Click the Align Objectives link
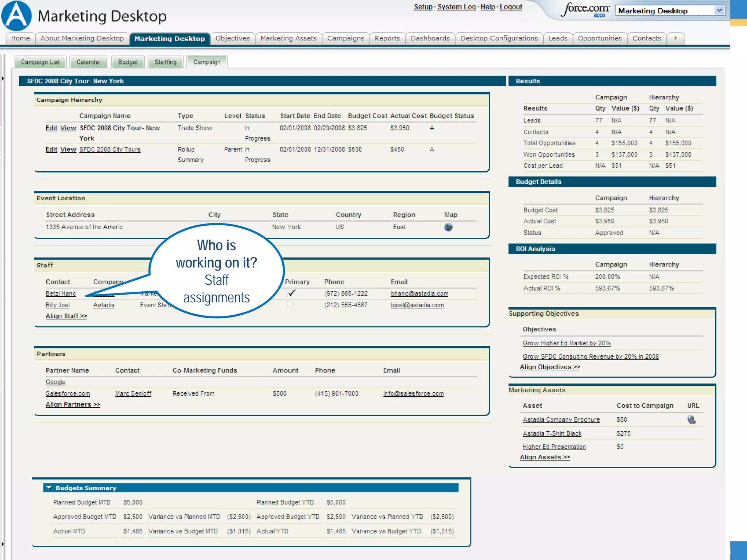This screenshot has height=560, width=747. (550, 367)
